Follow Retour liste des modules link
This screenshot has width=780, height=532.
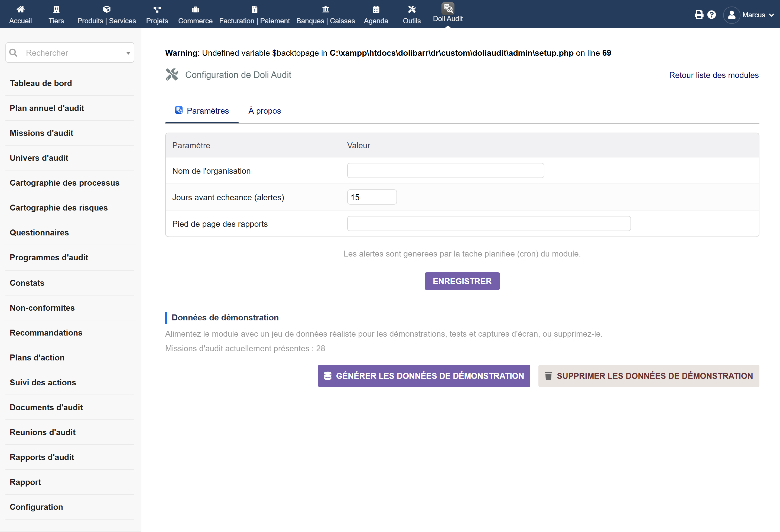click(x=714, y=75)
